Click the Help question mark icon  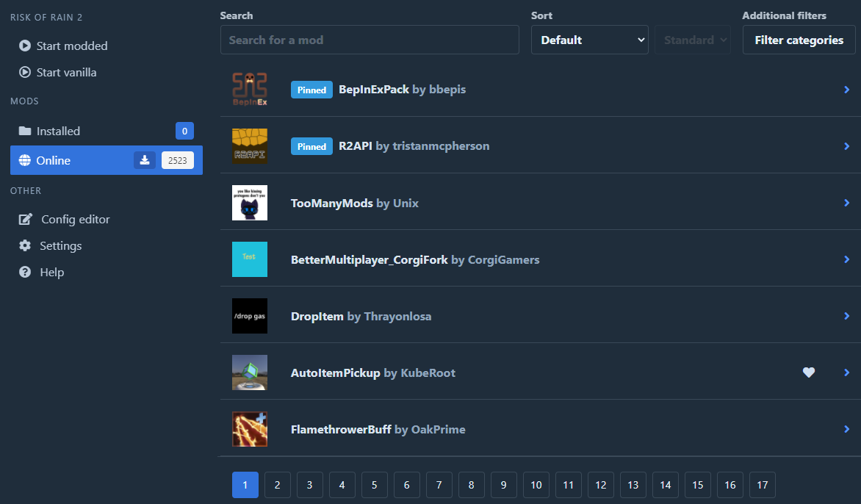(x=25, y=272)
